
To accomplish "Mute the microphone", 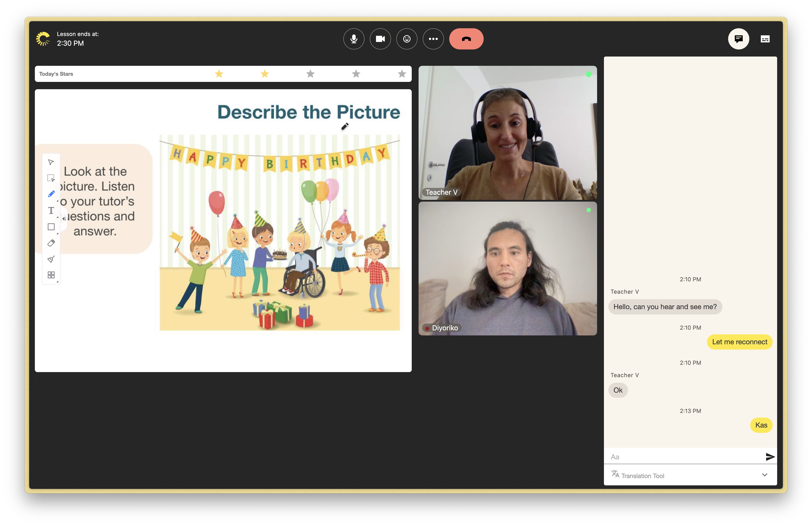I will pyautogui.click(x=354, y=39).
